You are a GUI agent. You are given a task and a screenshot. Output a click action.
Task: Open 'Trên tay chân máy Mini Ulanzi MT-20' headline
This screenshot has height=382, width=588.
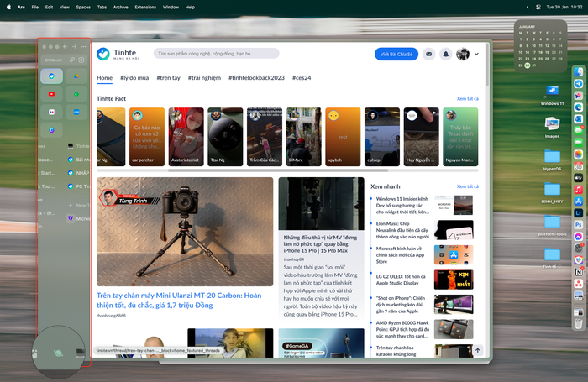point(179,301)
